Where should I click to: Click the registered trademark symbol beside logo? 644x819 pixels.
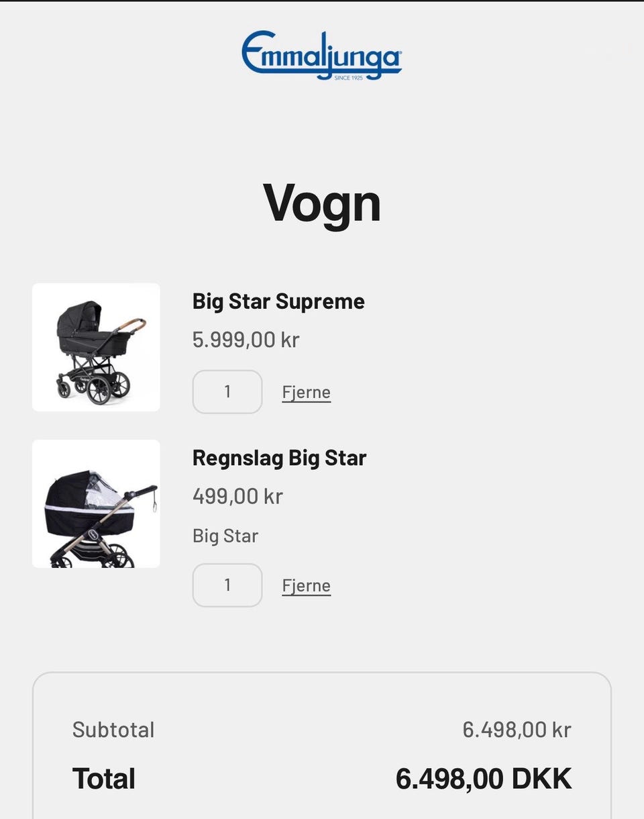(x=400, y=52)
